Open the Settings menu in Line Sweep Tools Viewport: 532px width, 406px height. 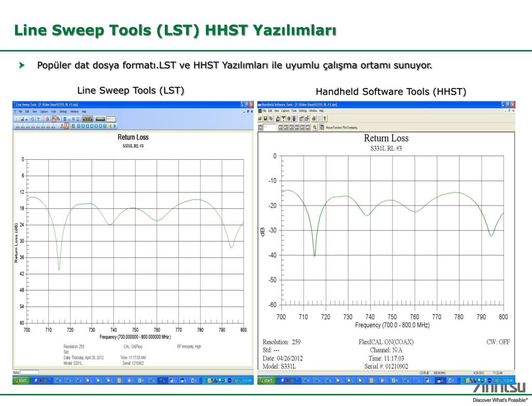click(63, 112)
